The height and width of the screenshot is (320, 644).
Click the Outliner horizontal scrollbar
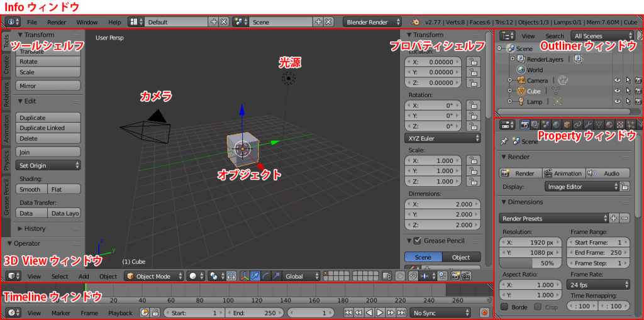(563, 111)
